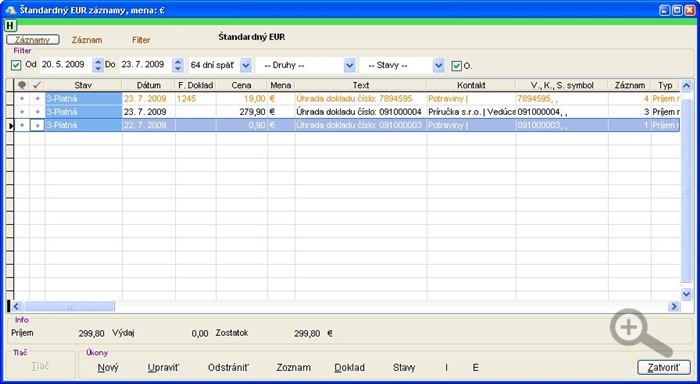This screenshot has height=384, width=700.
Task: Open the '-- Druhy --' dropdown
Action: 350,65
